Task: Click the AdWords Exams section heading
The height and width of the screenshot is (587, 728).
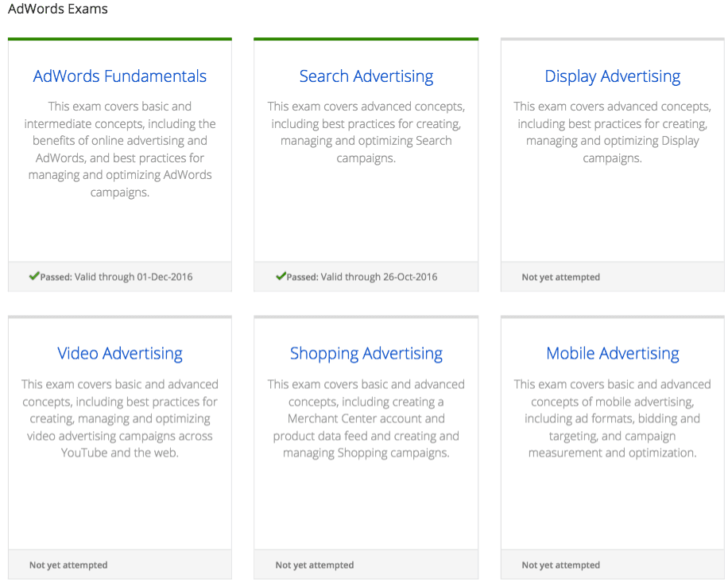Action: coord(57,9)
